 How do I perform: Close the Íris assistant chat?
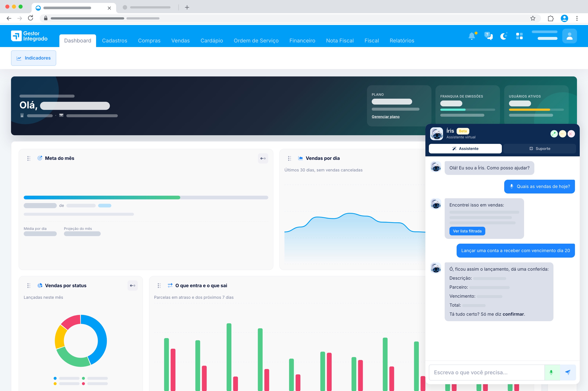tap(571, 134)
